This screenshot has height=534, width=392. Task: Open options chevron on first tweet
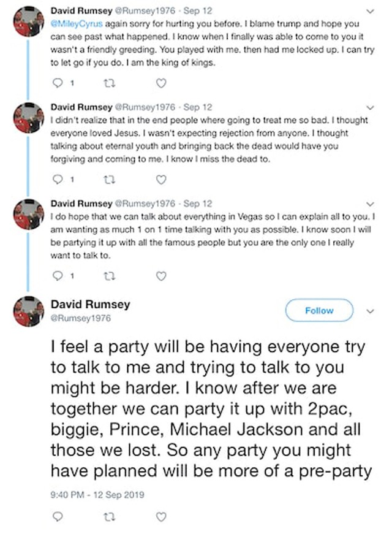click(369, 11)
